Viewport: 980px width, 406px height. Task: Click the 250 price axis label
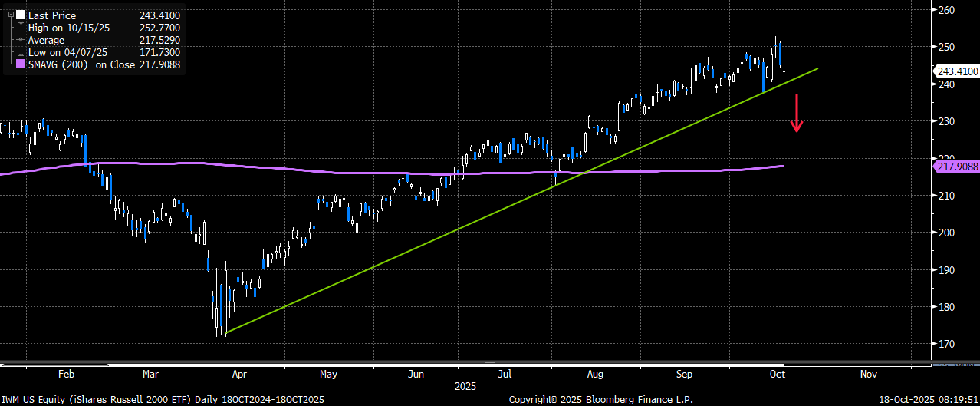[x=946, y=47]
